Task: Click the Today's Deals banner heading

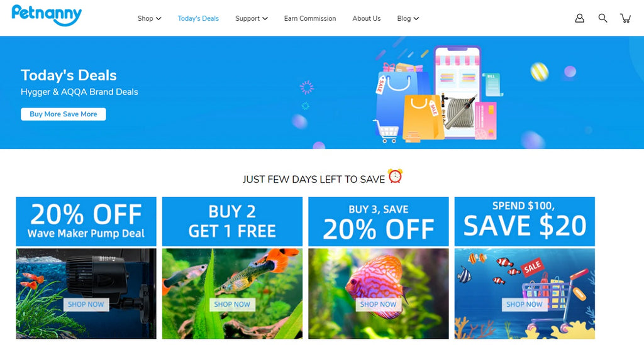Action: [x=69, y=75]
